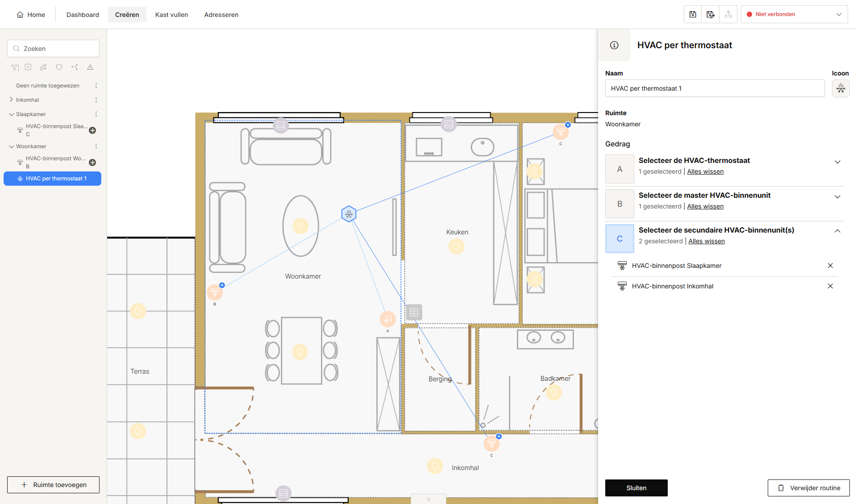Go to the Home tab

[31, 15]
